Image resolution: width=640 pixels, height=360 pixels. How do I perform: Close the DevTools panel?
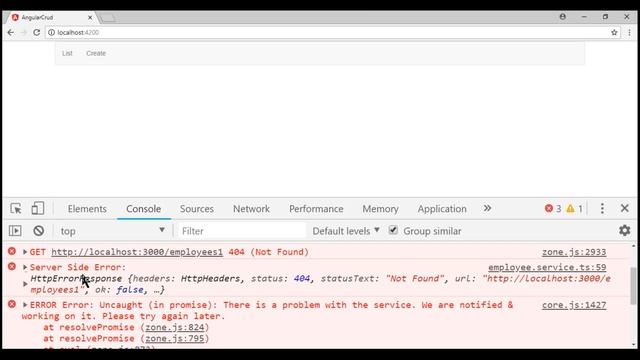624,208
